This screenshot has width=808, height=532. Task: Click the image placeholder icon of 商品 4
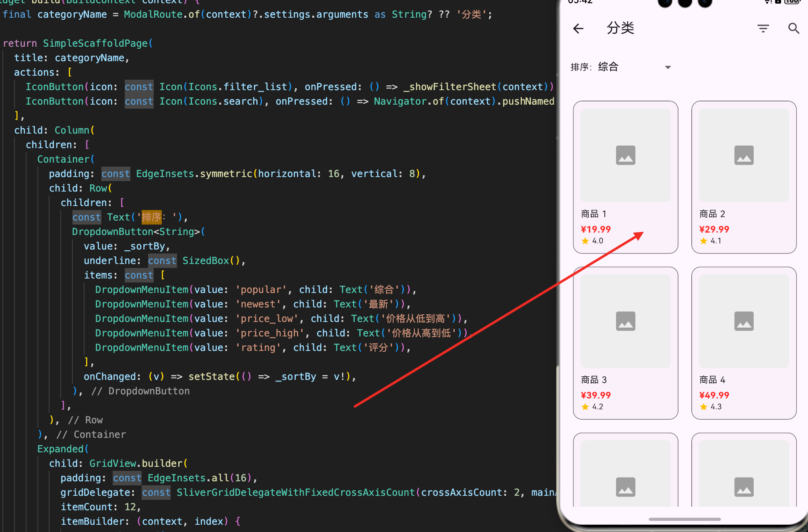pos(744,321)
